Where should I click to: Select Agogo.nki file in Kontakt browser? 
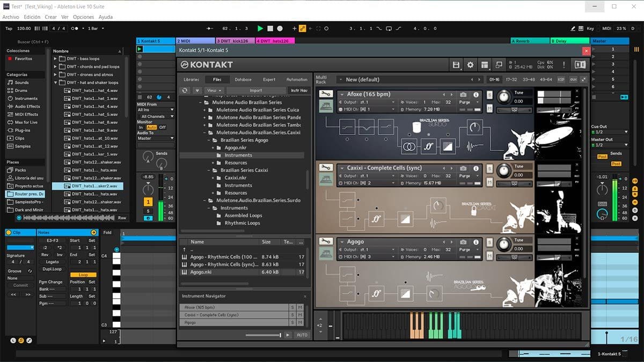click(x=244, y=272)
